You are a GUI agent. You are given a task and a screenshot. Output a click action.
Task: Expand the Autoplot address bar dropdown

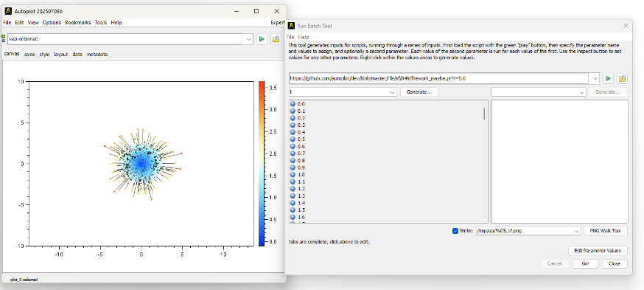[248, 39]
